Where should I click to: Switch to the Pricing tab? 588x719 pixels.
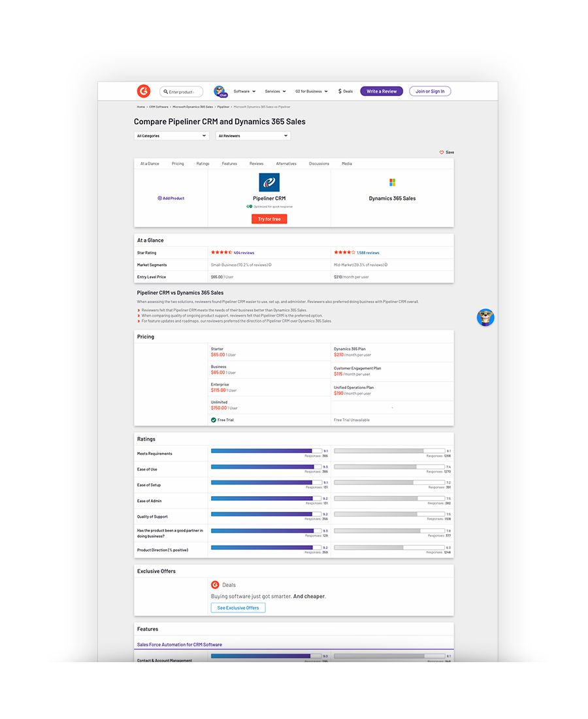(178, 163)
